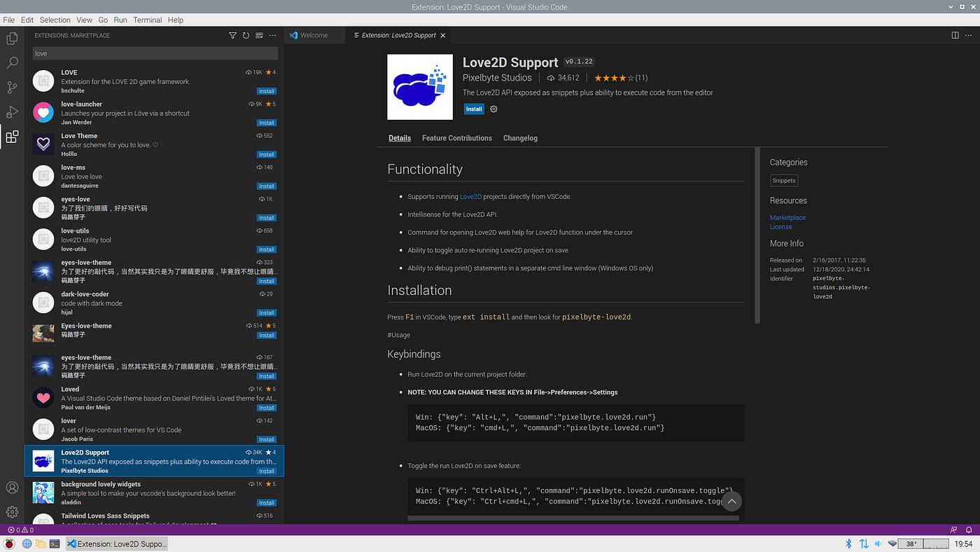Install the Love2D Support extension

point(474,109)
